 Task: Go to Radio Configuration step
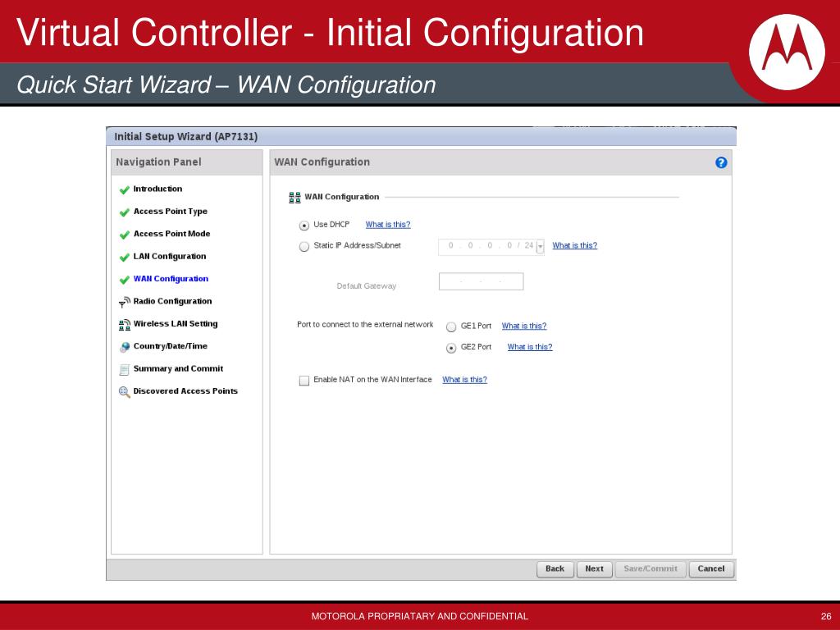coord(172,301)
